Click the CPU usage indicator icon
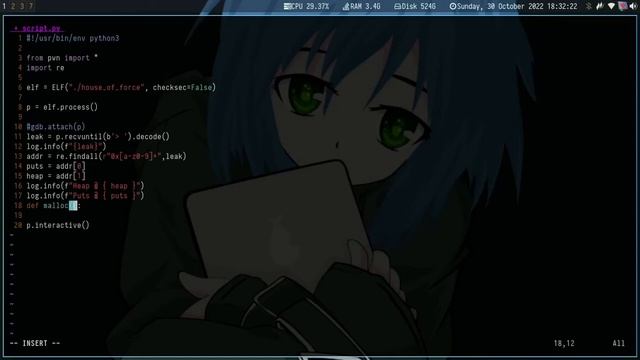 pos(287,7)
